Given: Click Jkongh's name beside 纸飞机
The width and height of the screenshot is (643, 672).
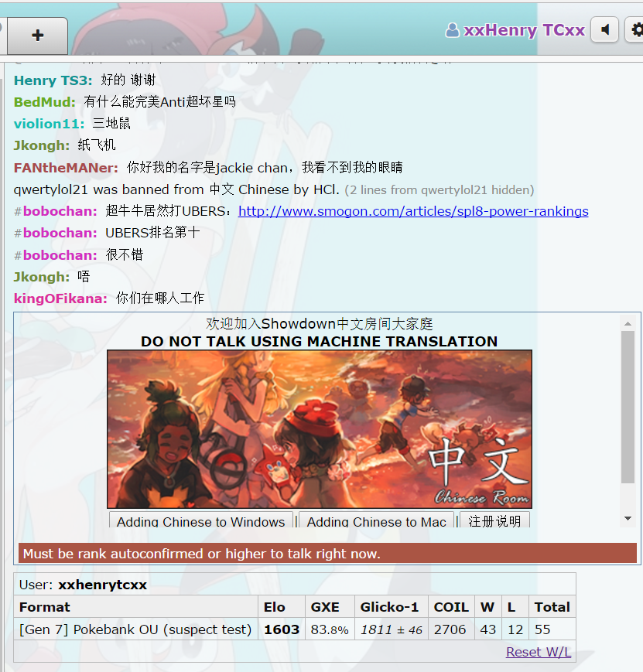Looking at the screenshot, I should point(41,145).
